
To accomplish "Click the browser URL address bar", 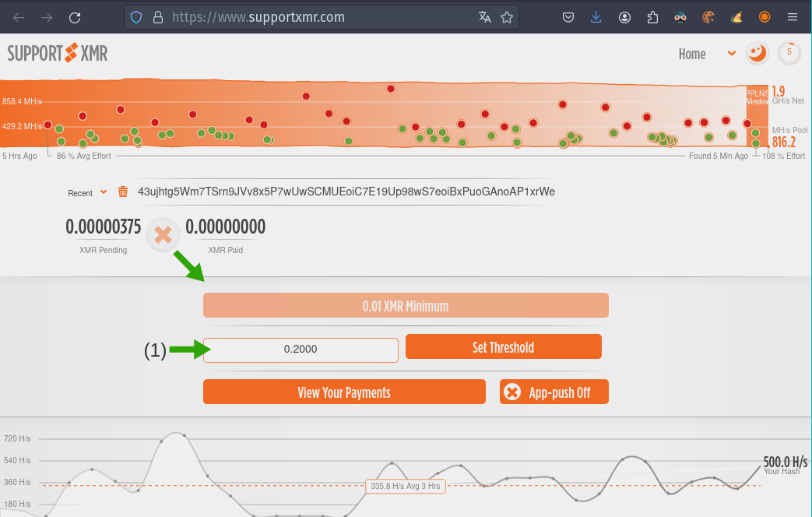I will click(321, 18).
